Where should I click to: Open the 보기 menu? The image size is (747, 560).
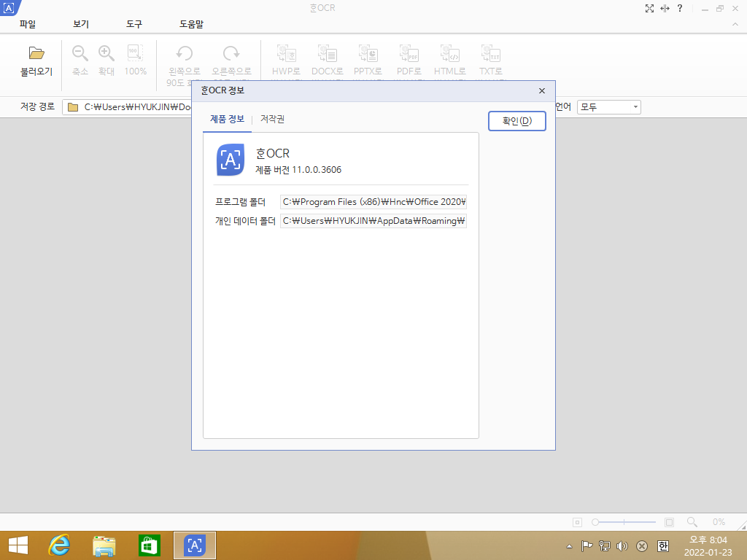[81, 24]
